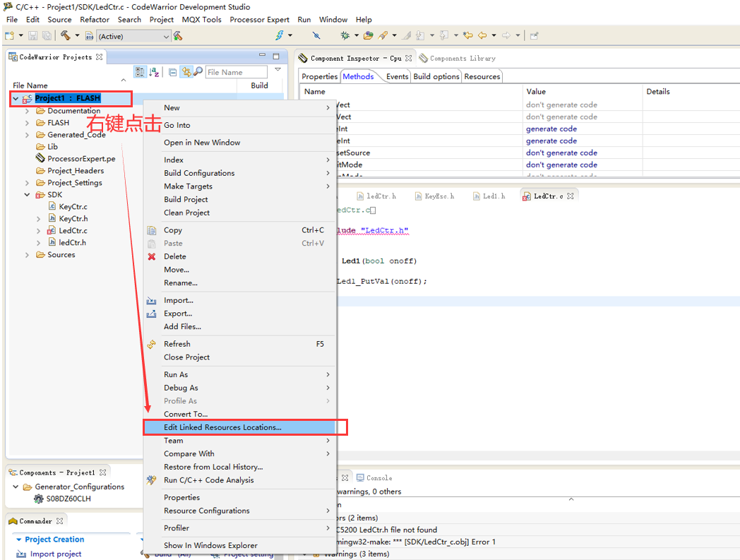Click the Build hammer toolbar icon
This screenshot has height=560, width=740.
click(x=66, y=36)
